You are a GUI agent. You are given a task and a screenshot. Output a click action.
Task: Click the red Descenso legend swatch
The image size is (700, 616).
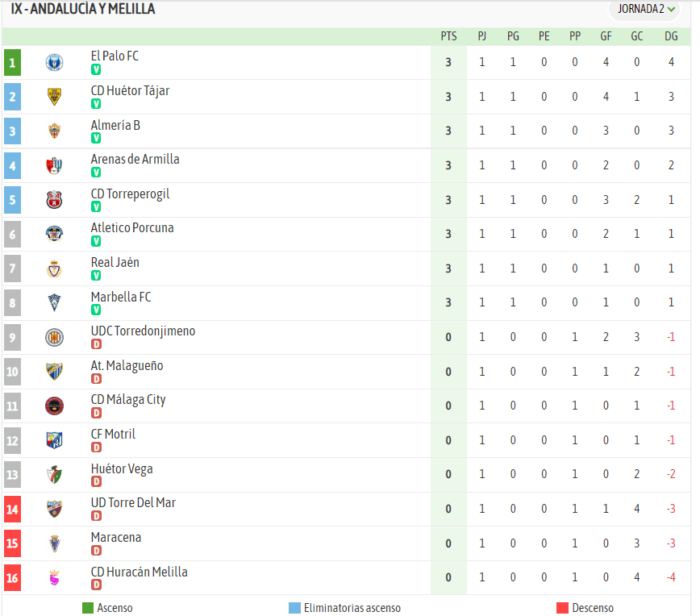click(563, 608)
